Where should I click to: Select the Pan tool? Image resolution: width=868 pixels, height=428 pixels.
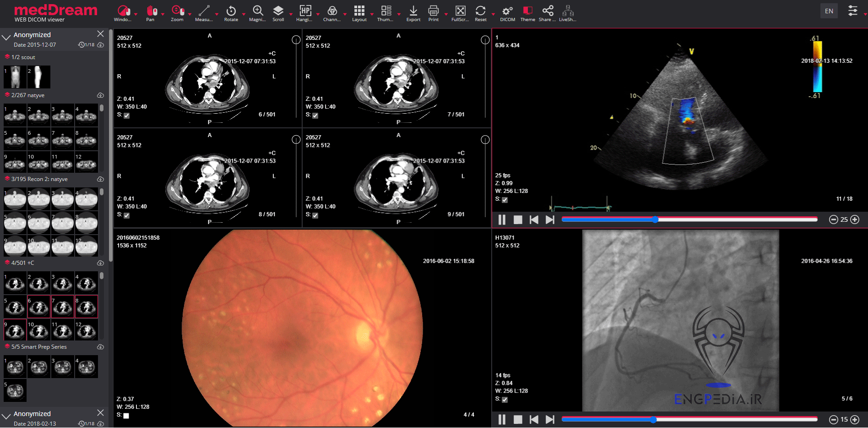(x=152, y=13)
